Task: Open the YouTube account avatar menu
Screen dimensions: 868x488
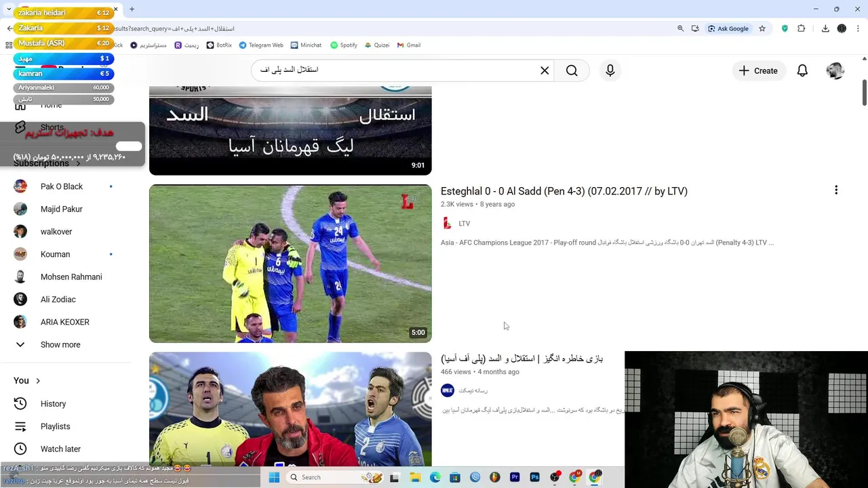Action: [x=835, y=70]
